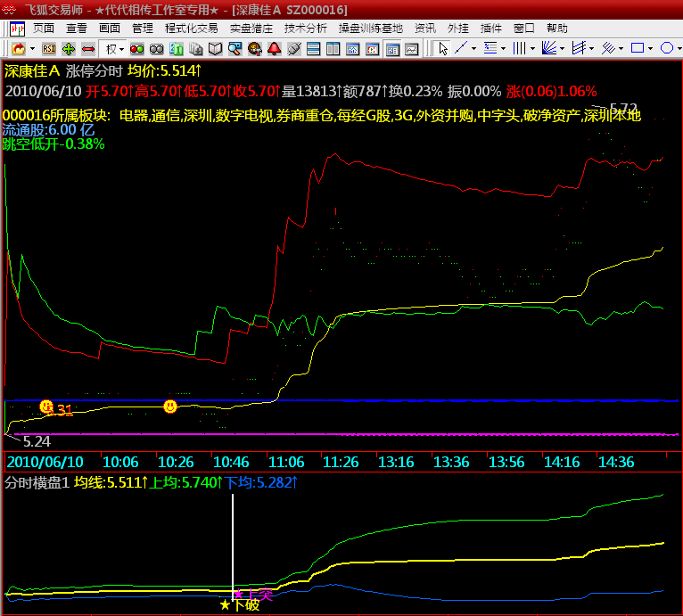Click the magnifier search icon in toolbar
683x616 pixels.
235,48
